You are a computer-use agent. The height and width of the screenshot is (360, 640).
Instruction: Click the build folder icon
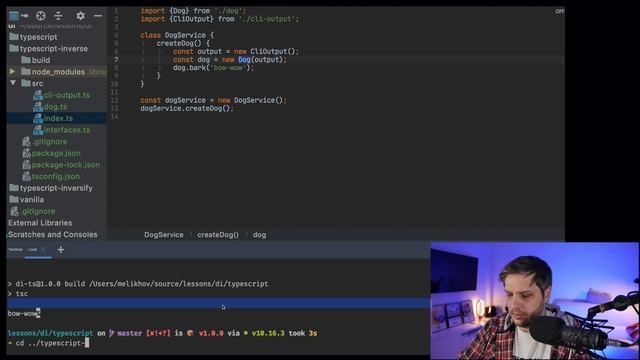(x=26, y=60)
